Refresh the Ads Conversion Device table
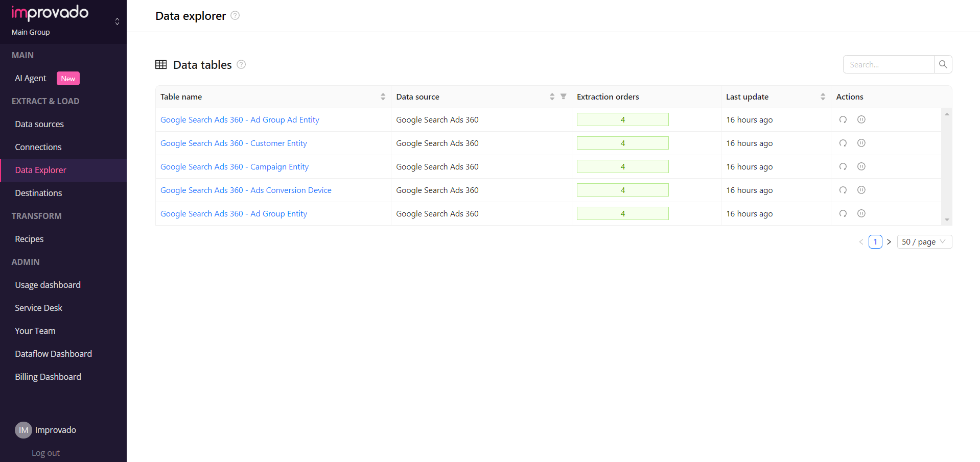This screenshot has height=462, width=980. 843,190
